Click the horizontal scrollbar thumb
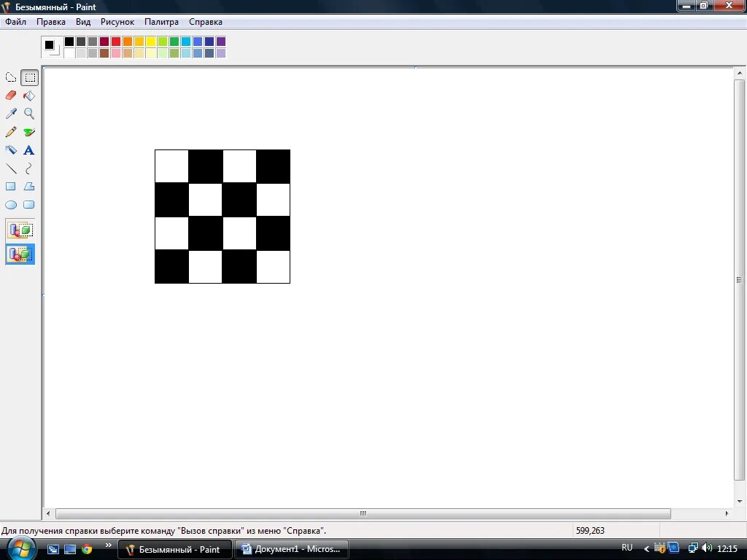Screen dimensions: 747x560 (363, 513)
